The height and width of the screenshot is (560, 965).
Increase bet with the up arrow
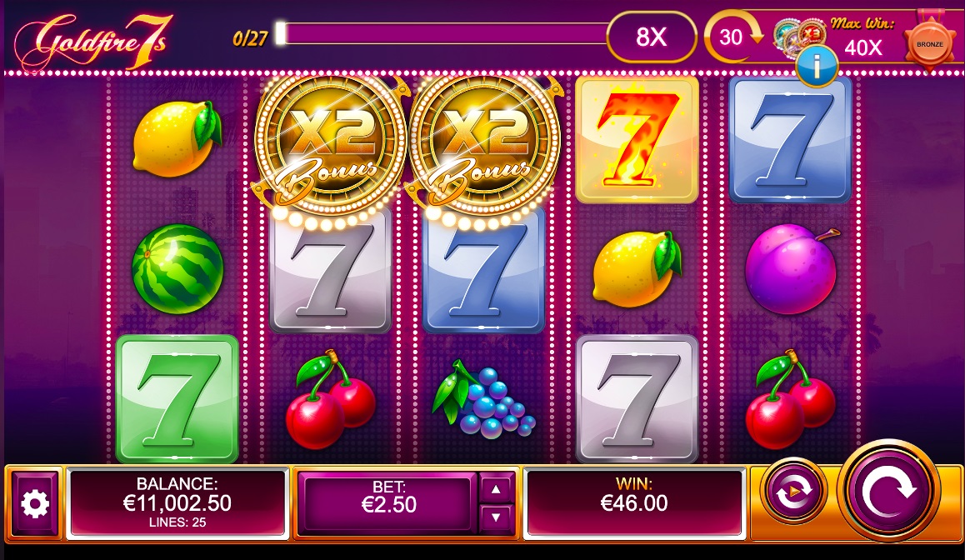tap(496, 489)
